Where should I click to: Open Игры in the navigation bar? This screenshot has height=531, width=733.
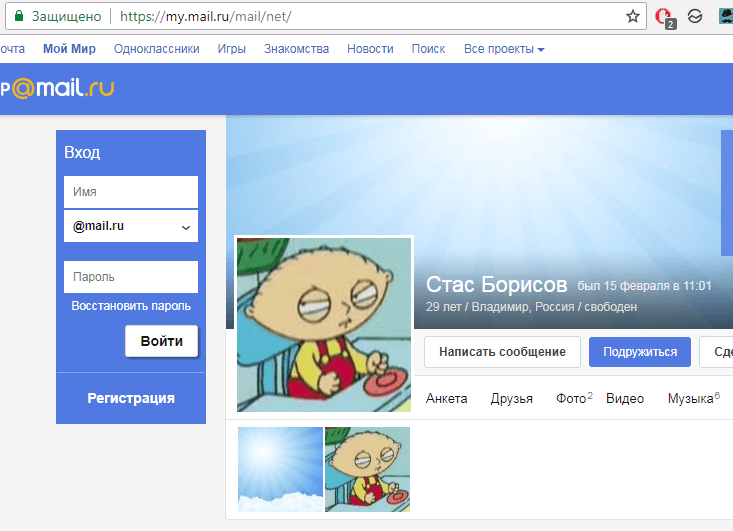click(x=231, y=49)
